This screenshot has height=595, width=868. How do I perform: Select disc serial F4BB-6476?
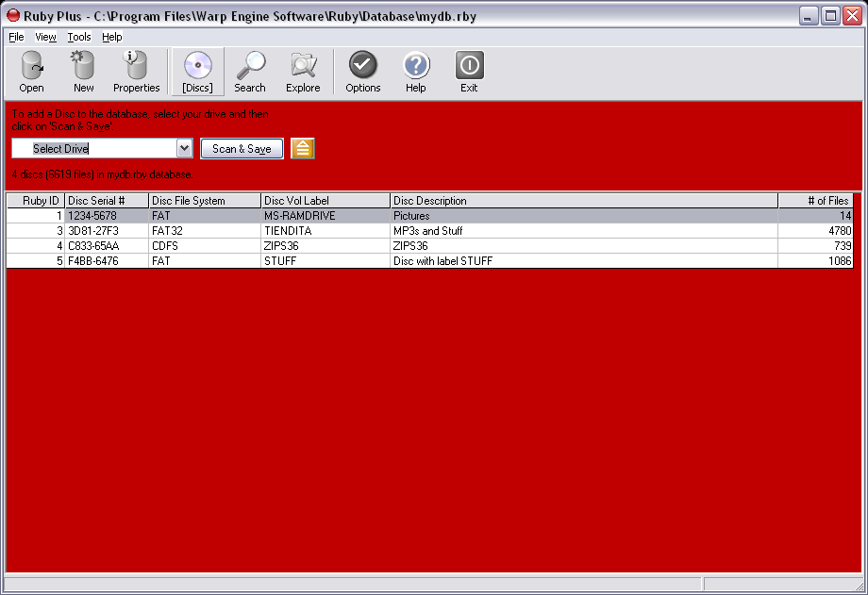pyautogui.click(x=107, y=260)
